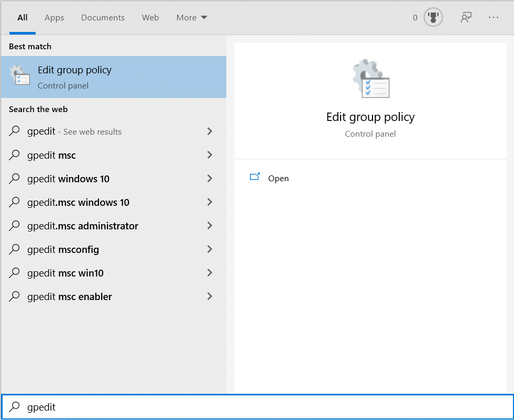Screen dimensions: 514x420
Task: Click the Open action link
Action: [278, 178]
